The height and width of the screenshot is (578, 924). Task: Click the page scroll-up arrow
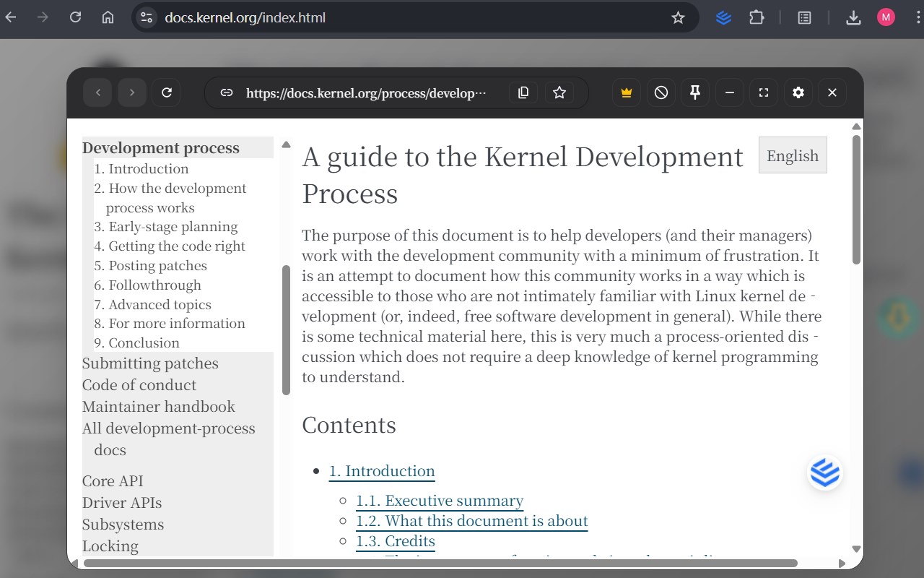pos(857,126)
